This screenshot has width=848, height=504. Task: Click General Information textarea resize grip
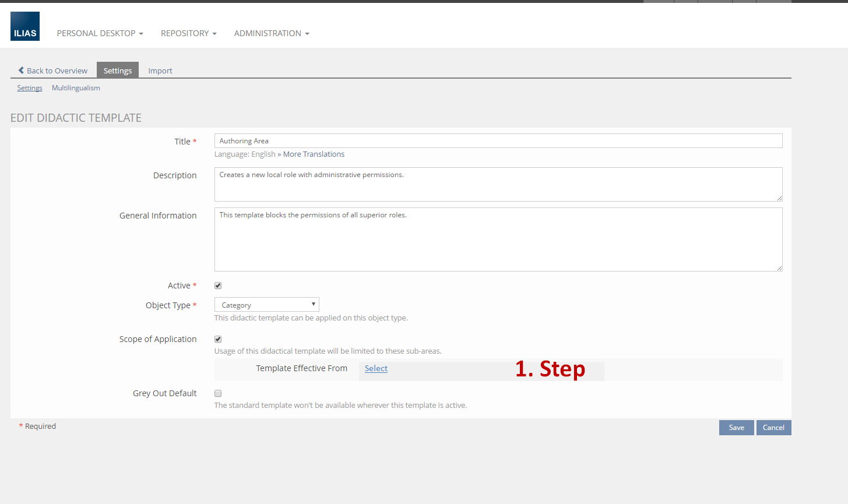pyautogui.click(x=779, y=267)
